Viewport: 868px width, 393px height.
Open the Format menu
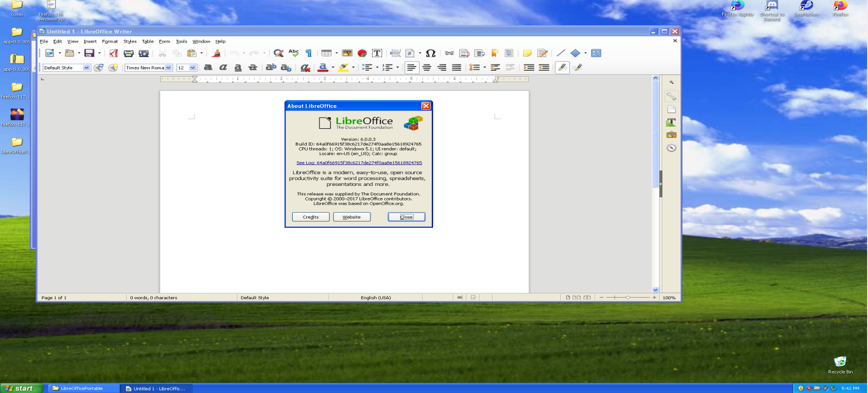(x=110, y=41)
